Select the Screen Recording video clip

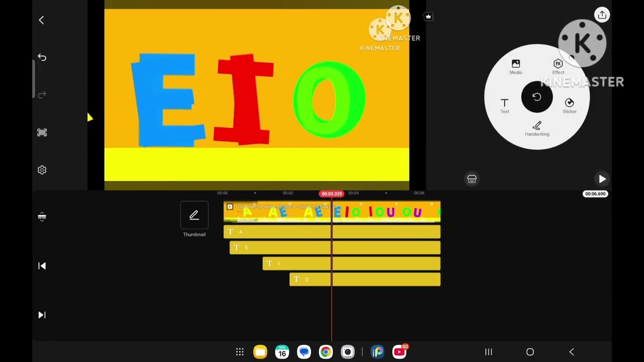pyautogui.click(x=332, y=212)
